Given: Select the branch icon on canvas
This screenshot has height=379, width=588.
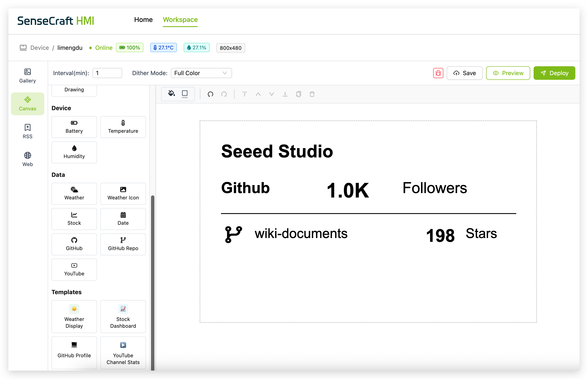Looking at the screenshot, I should (233, 235).
